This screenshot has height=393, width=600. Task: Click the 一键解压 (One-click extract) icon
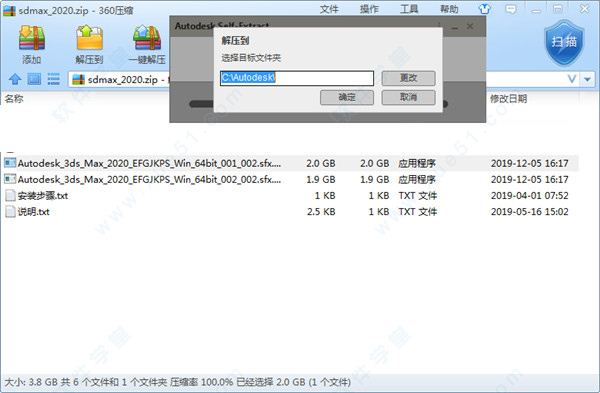click(147, 38)
